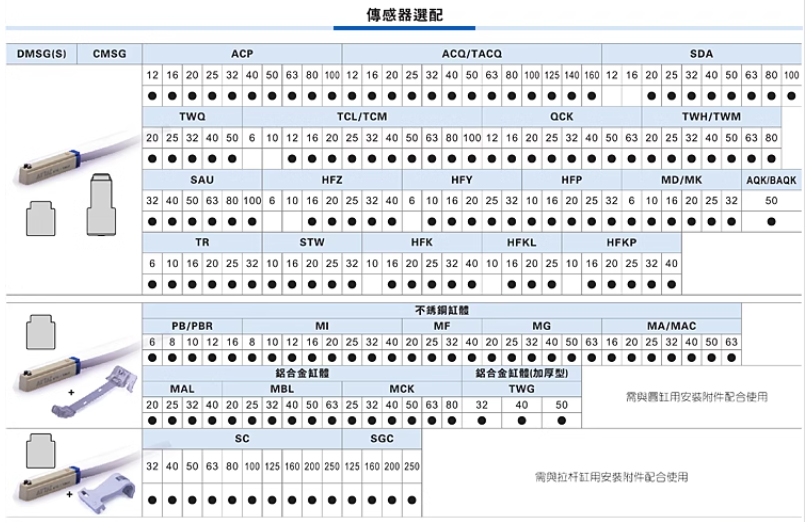The image size is (806, 522).
Task: Select the MF series header
Action: [x=442, y=326]
